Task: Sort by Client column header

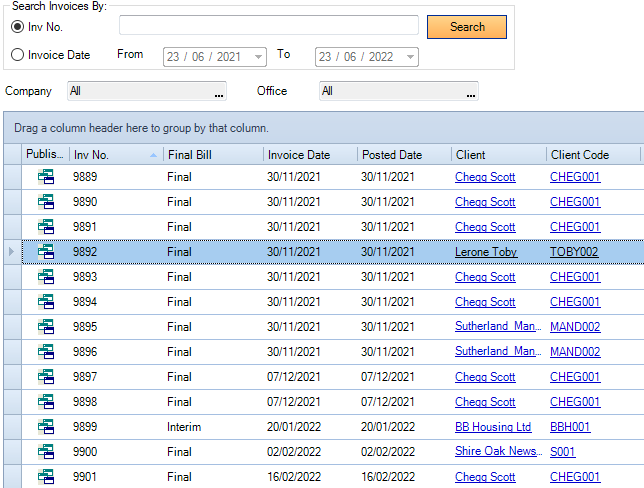Action: [x=499, y=155]
